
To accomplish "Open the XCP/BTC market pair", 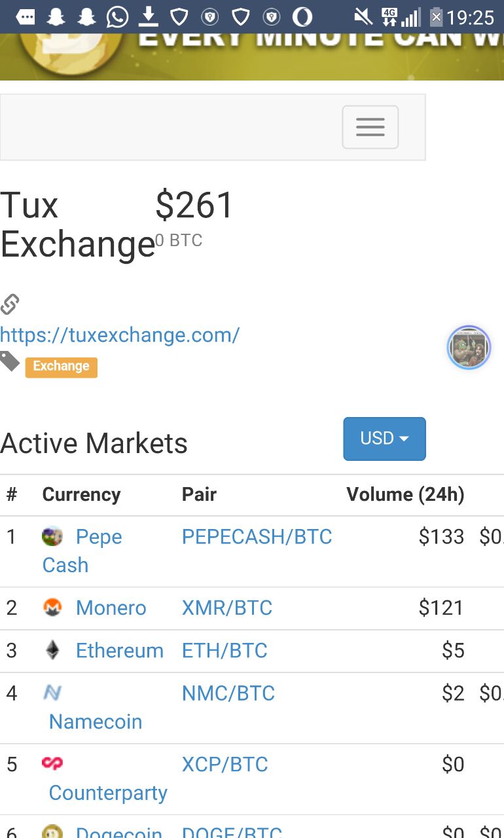I will pos(225,765).
